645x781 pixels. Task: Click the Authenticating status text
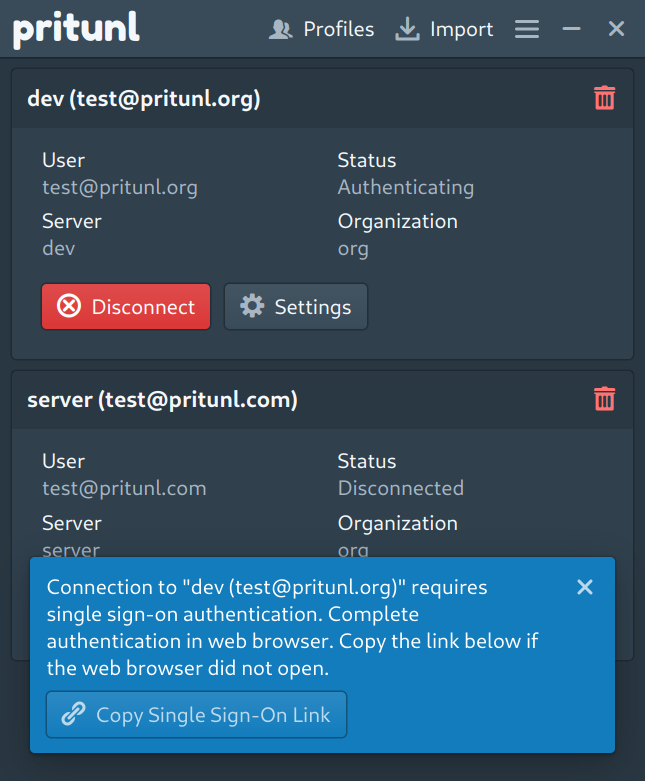pos(406,188)
